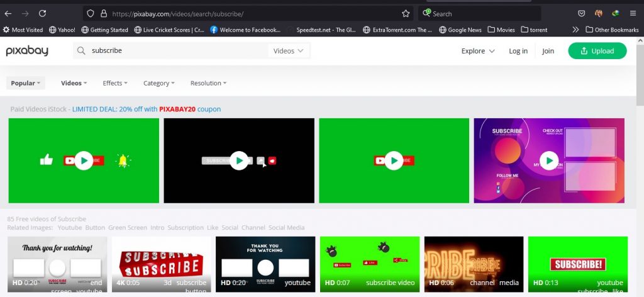Open the Most Visited bookmark

23,30
